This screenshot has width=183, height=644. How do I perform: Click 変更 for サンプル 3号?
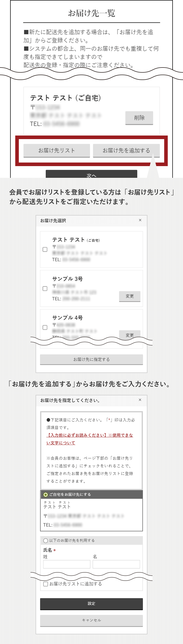click(x=130, y=296)
